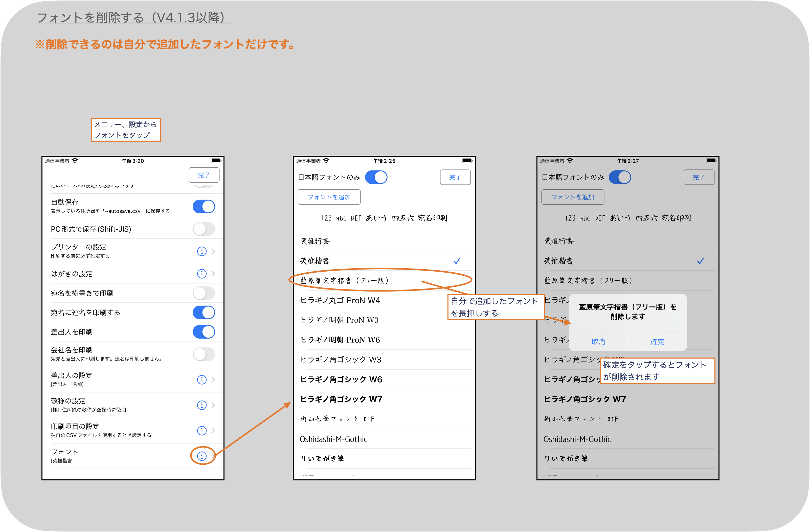Tap the info icon in フォント row
Viewport: 810px width, 532px height.
pos(202,456)
